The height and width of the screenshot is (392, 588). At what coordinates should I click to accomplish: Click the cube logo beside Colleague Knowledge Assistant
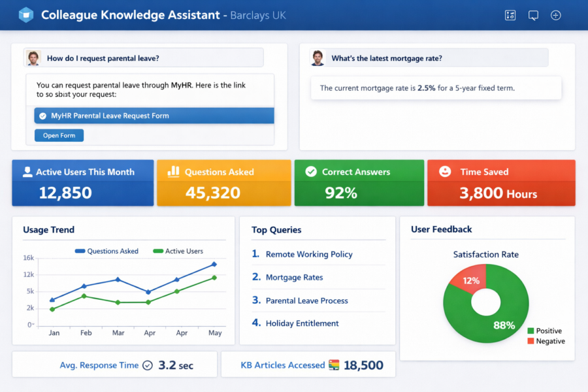pos(26,15)
